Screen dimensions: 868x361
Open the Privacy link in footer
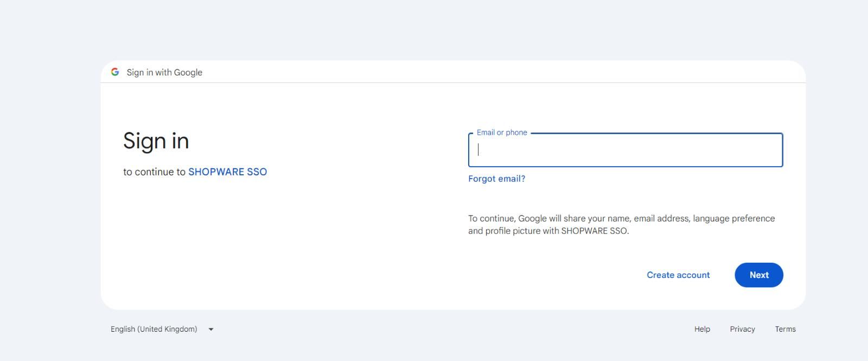tap(742, 329)
